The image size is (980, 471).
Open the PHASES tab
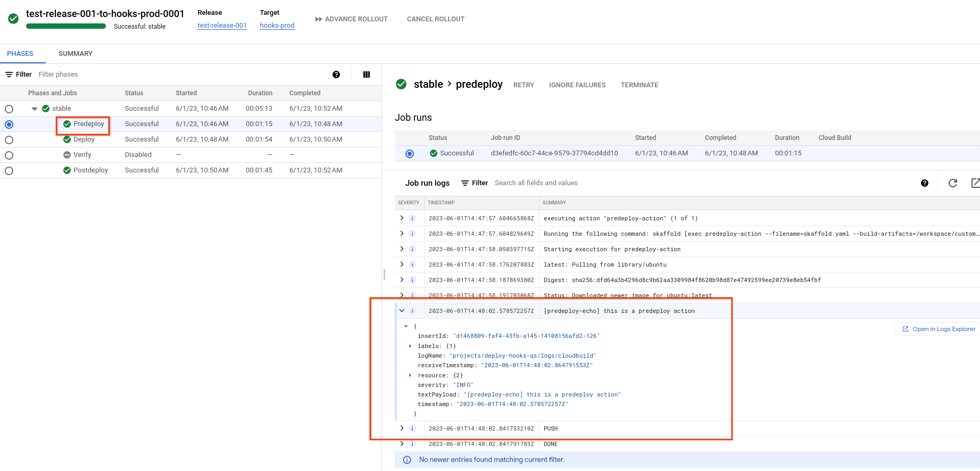[x=20, y=54]
